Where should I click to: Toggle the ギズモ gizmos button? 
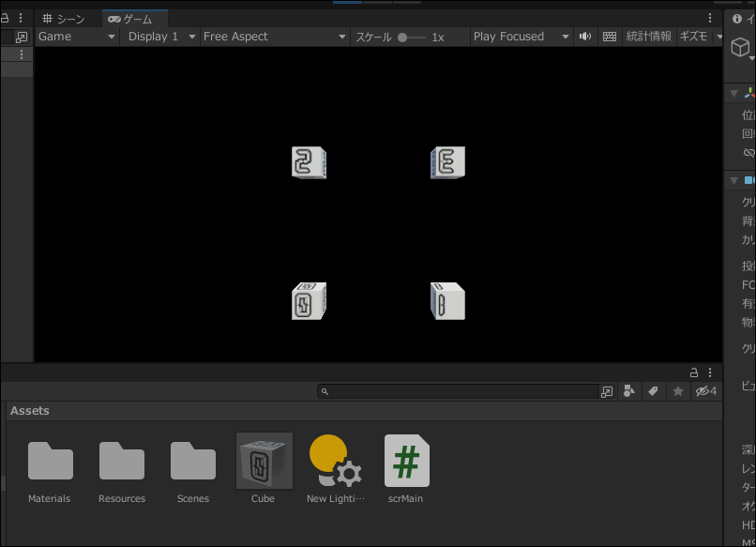coord(693,37)
